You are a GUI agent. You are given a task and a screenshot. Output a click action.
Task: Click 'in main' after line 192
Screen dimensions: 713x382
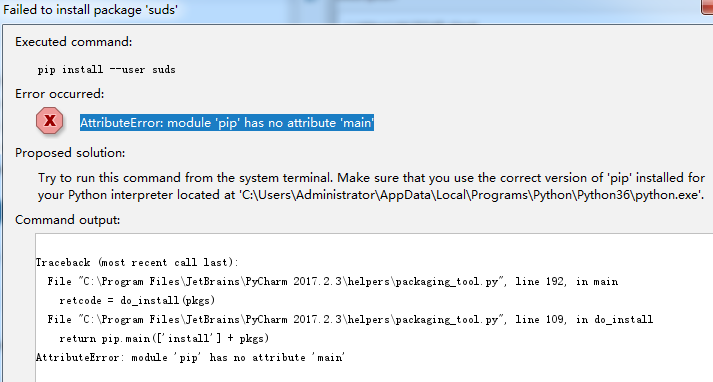click(x=597, y=282)
